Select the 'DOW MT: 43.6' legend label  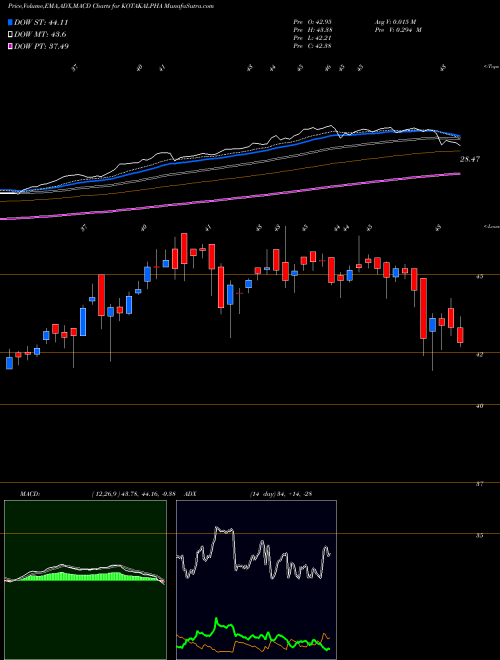pyautogui.click(x=40, y=34)
